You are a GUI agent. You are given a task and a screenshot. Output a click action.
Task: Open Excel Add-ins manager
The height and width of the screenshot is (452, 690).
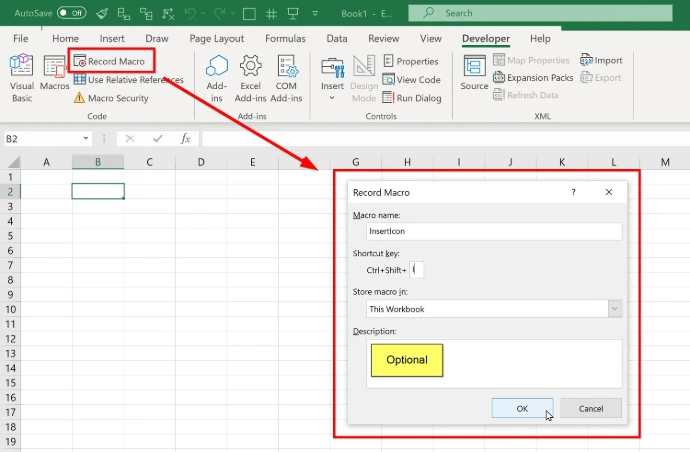point(250,78)
